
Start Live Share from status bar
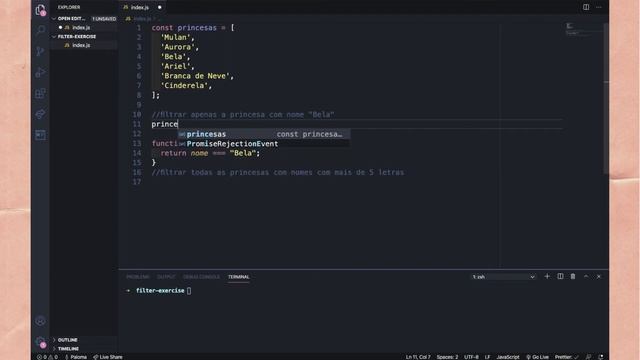(108, 357)
